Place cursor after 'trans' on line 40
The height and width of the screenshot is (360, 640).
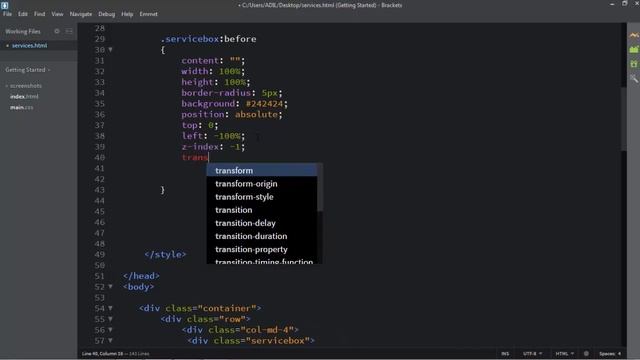(209, 158)
